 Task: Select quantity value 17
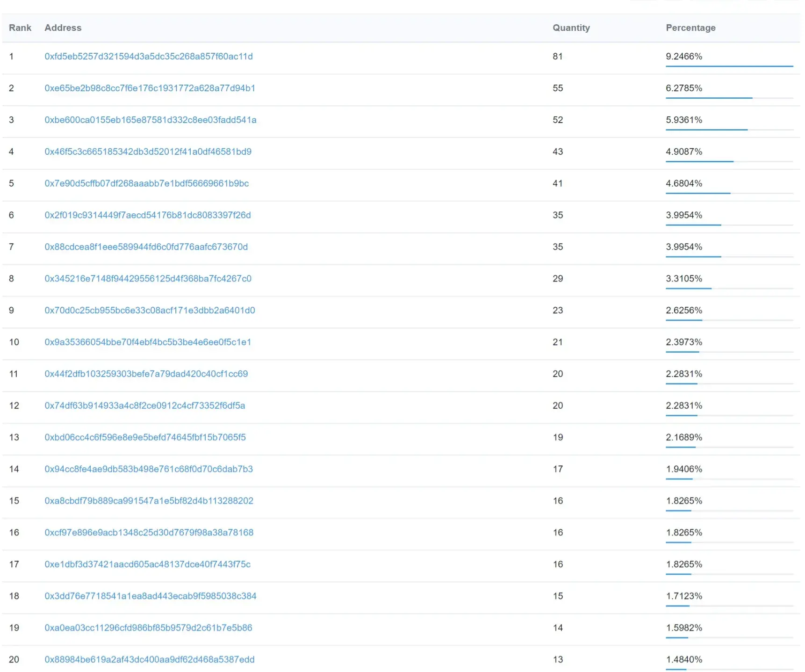coord(558,469)
